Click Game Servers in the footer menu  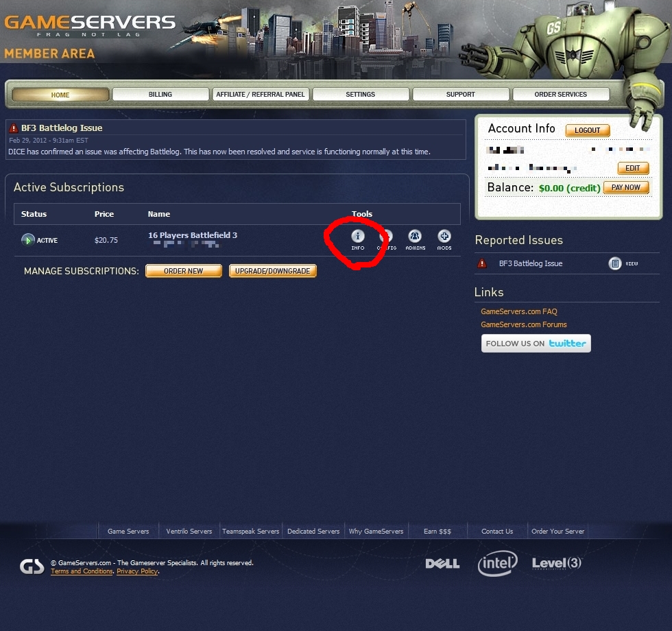coord(128,531)
